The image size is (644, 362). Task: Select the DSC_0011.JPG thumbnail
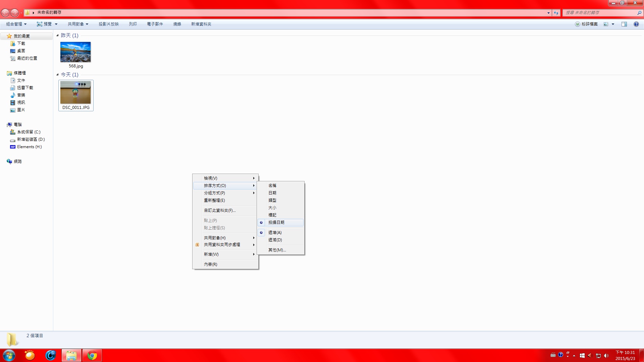[75, 93]
